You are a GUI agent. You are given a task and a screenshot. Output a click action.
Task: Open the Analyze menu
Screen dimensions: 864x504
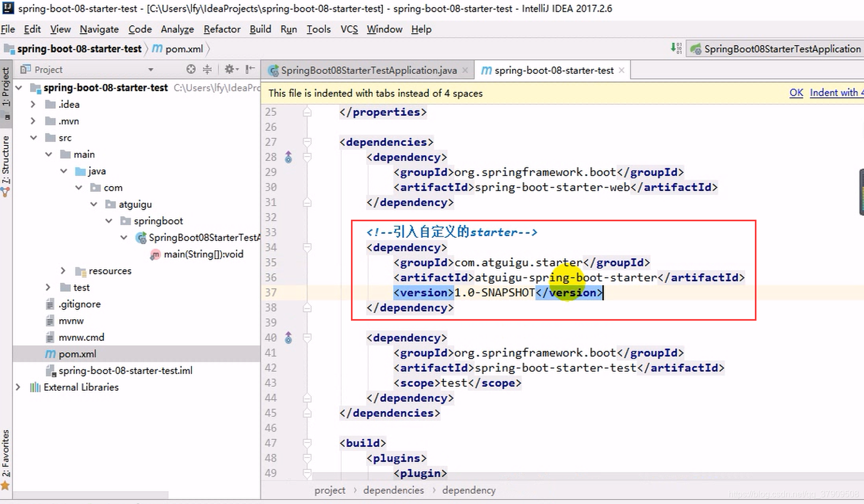pos(177,29)
